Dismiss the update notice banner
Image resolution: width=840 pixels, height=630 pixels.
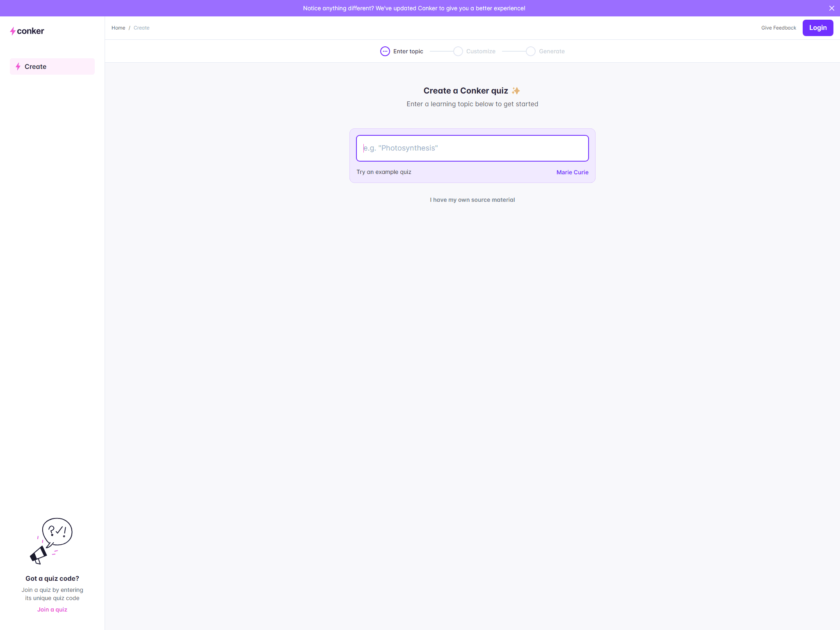pyautogui.click(x=832, y=8)
